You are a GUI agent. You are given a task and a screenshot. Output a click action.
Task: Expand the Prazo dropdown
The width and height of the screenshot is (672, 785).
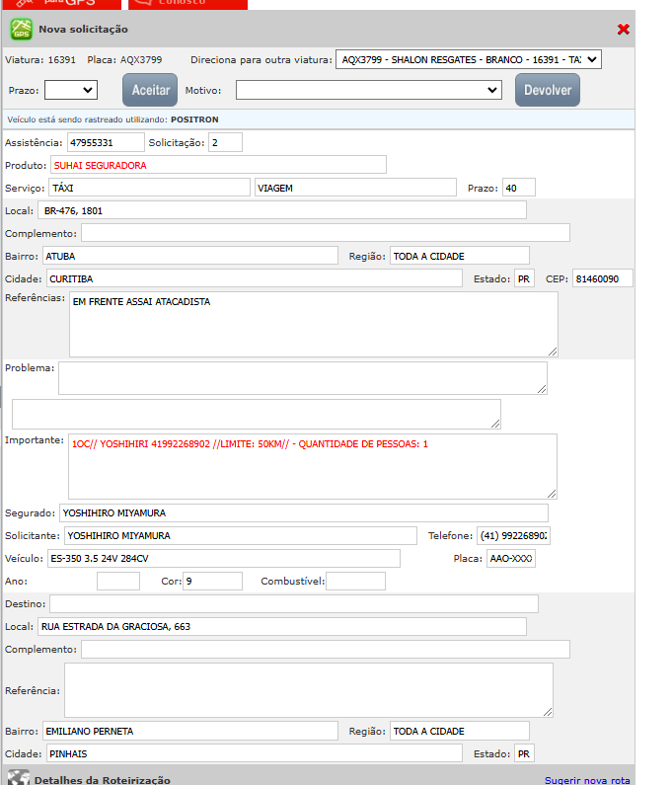click(x=71, y=90)
